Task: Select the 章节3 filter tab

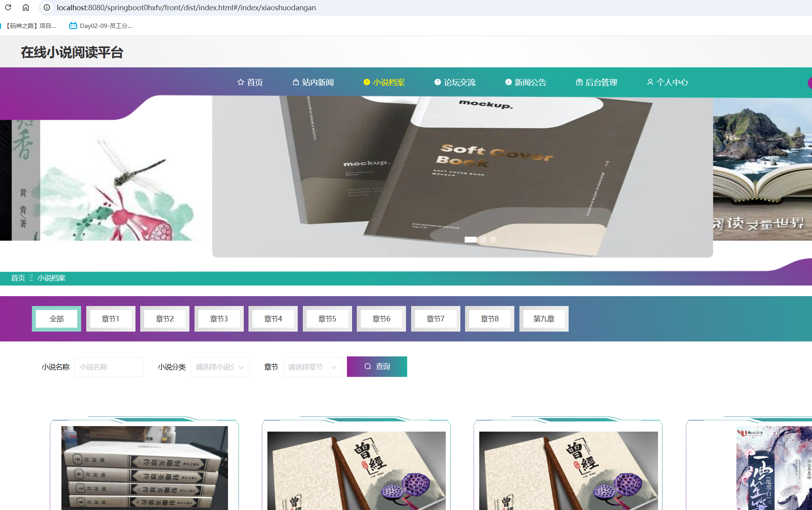Action: click(x=219, y=319)
